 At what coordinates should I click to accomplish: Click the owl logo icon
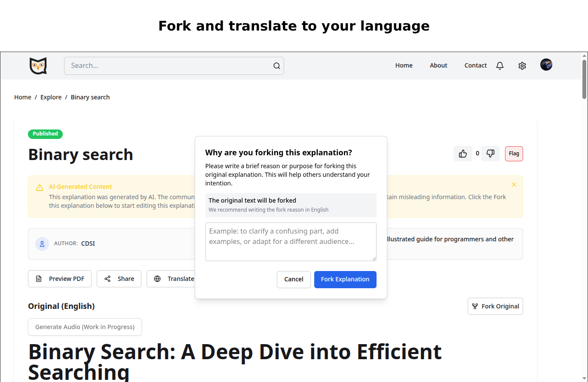38,66
